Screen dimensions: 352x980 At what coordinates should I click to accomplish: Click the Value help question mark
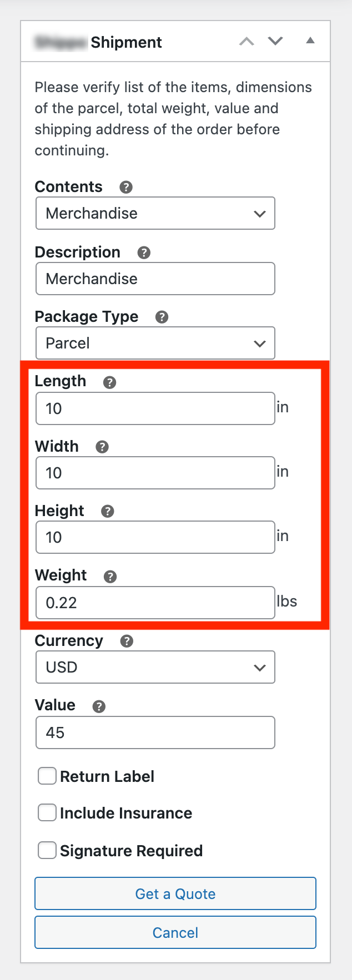pos(99,705)
